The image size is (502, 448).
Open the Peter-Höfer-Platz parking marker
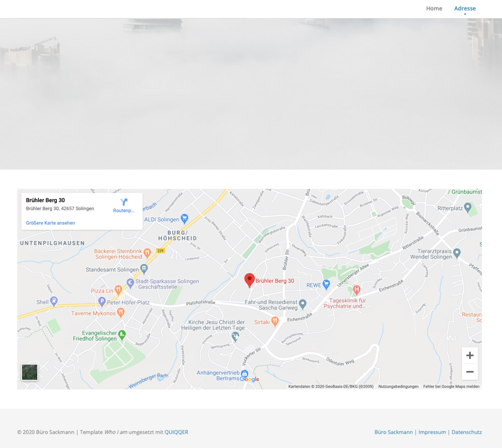click(x=102, y=301)
